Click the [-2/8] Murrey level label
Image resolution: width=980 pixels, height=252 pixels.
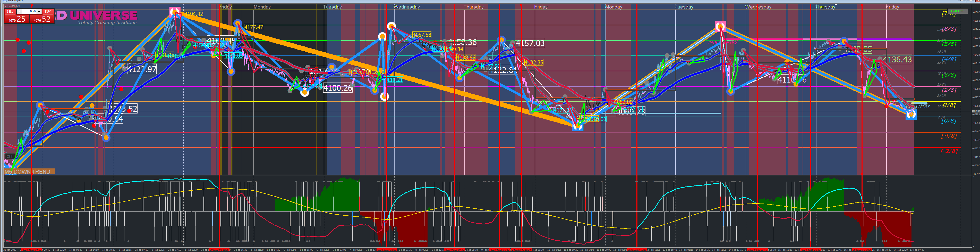pyautogui.click(x=949, y=151)
